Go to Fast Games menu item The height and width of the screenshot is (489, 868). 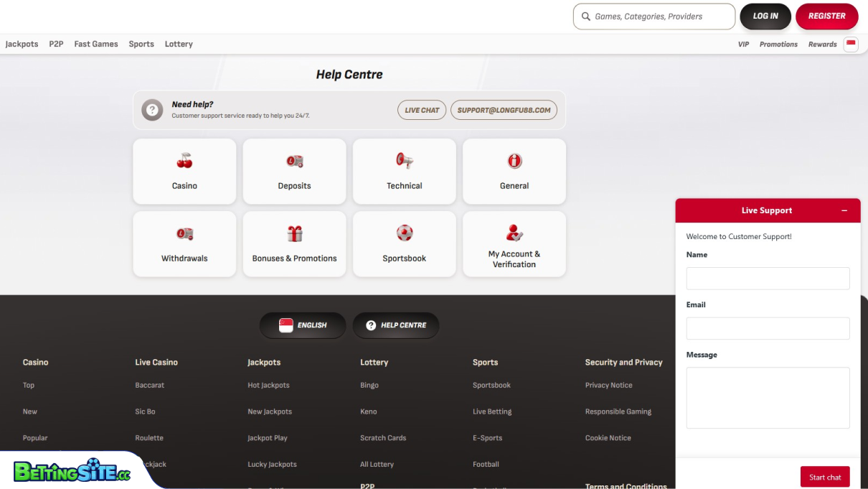tap(96, 44)
